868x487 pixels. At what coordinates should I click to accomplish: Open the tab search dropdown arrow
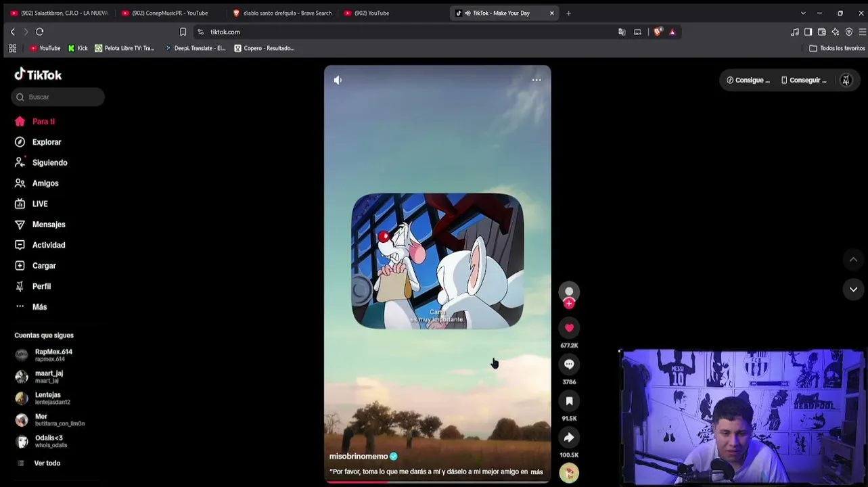(x=803, y=13)
